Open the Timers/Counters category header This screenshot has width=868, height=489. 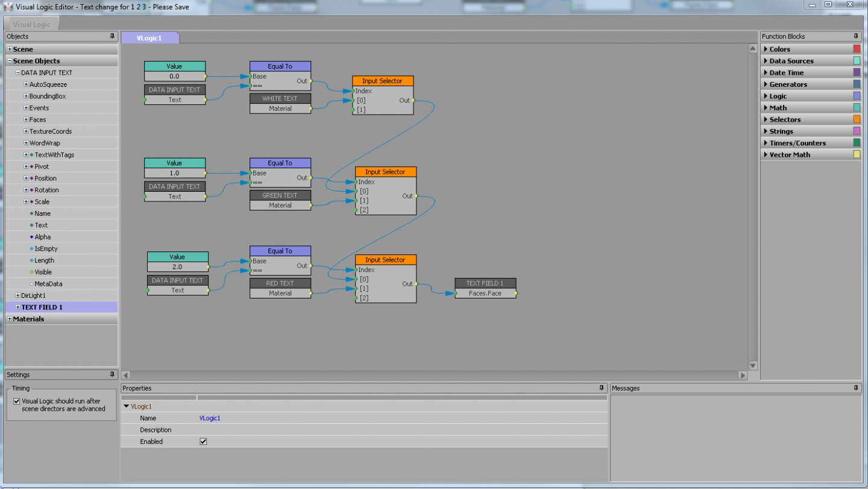point(811,143)
